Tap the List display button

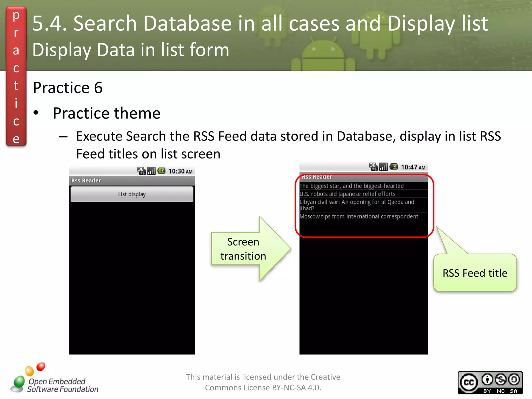(132, 194)
